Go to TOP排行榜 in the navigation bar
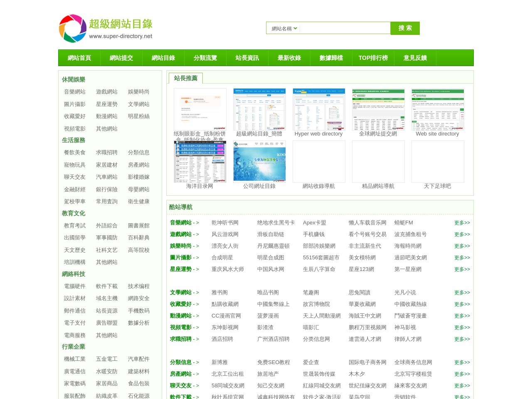 pyautogui.click(x=372, y=58)
